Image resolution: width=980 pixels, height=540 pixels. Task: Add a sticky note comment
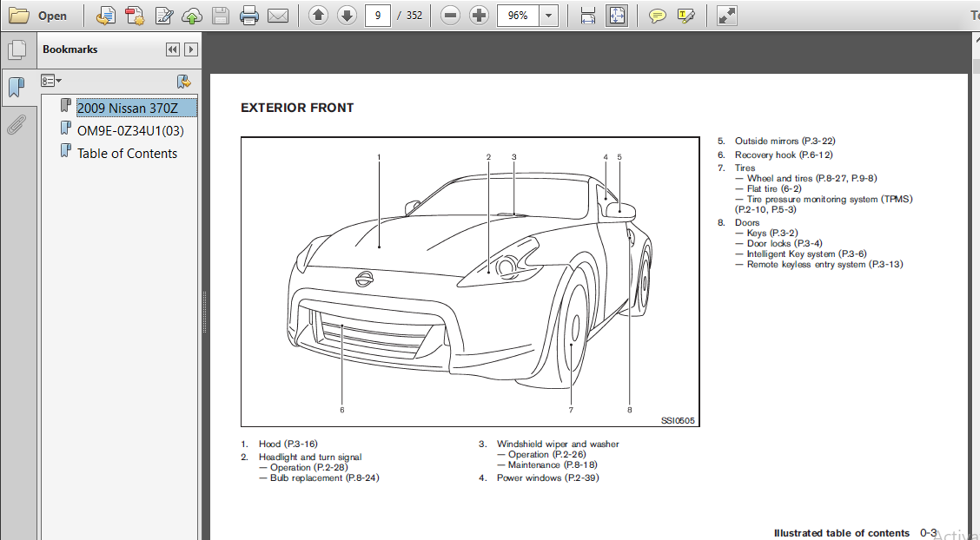(x=657, y=16)
